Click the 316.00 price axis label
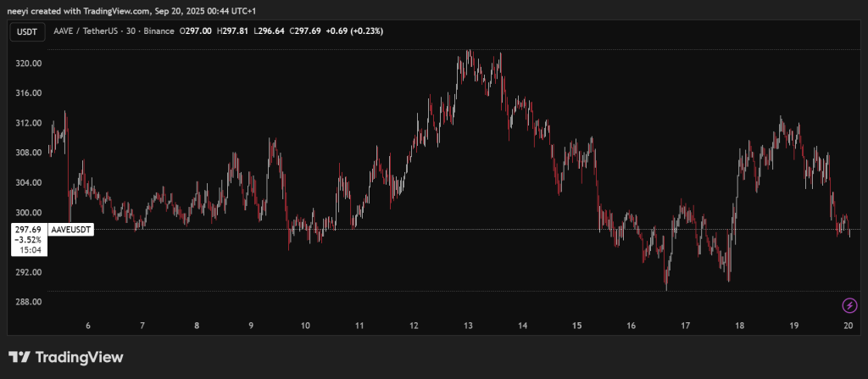 coord(29,93)
